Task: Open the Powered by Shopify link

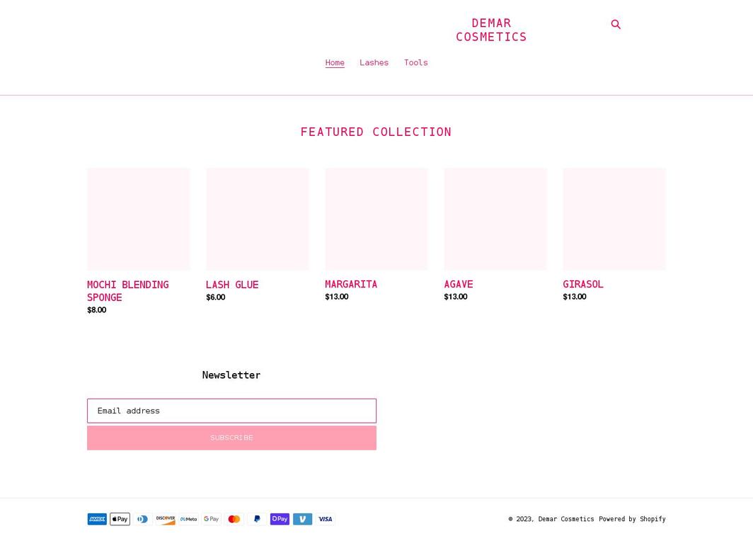Action: tap(632, 519)
